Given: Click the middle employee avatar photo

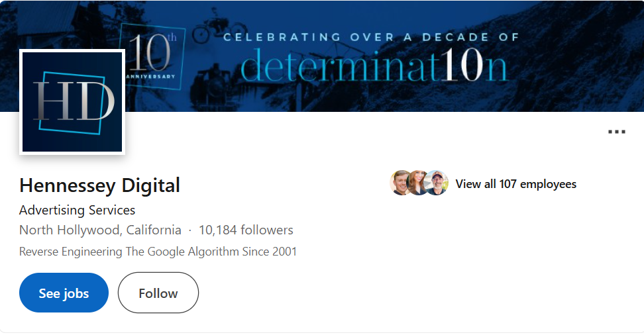Looking at the screenshot, I should 419,183.
